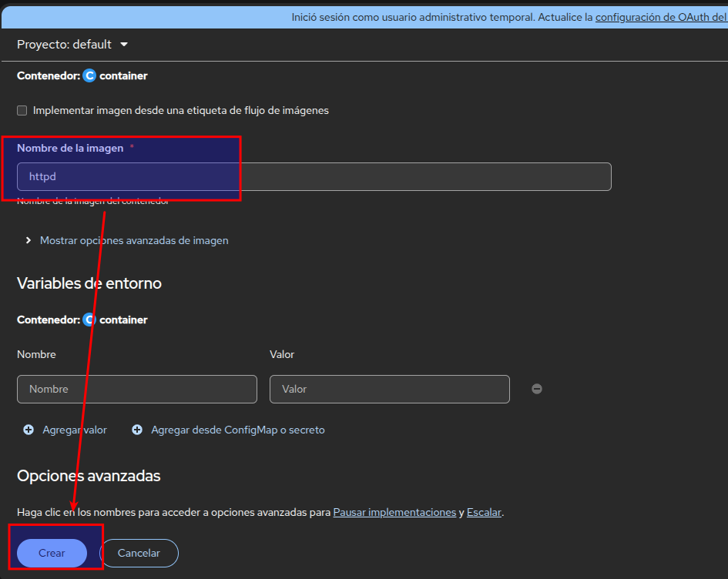Enable Implementar imagen desde etiqueta de flujo checkbox
The image size is (728, 579).
[x=22, y=111]
